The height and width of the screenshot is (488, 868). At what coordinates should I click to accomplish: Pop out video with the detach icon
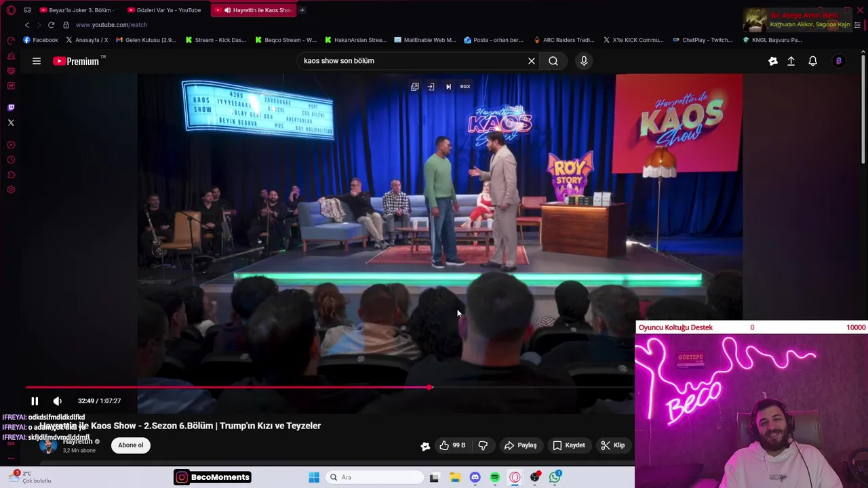coord(414,87)
